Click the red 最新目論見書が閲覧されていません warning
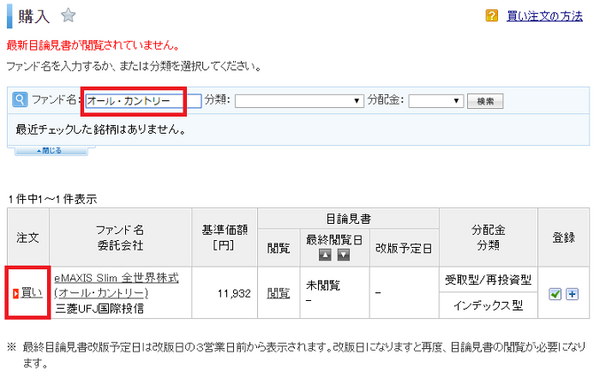This screenshot has width=600, height=379. (93, 46)
